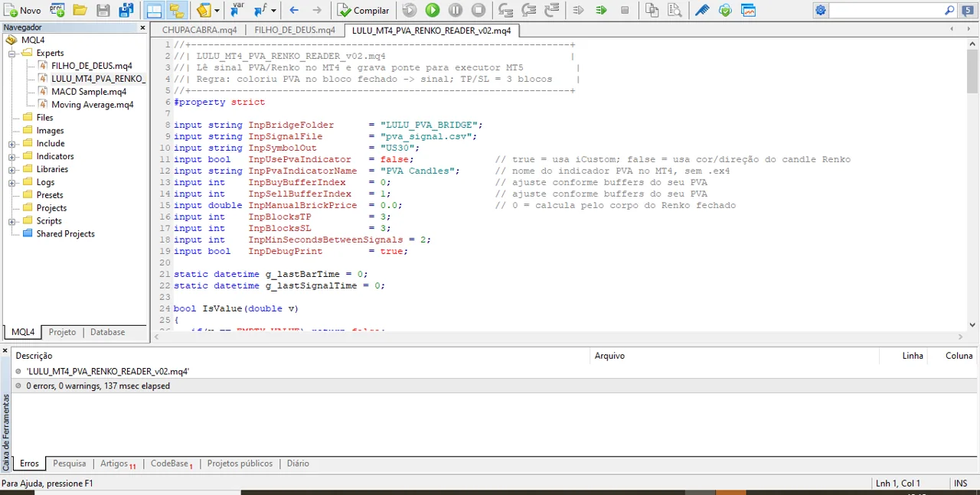Click the insert variable (var) icon
This screenshot has width=980, height=495.
237,10
